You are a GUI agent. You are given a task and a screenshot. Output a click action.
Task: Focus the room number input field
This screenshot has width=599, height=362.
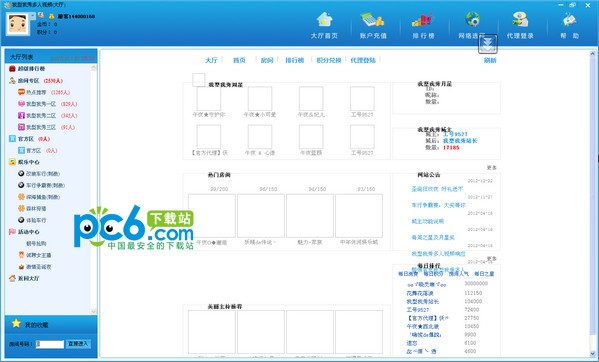tap(50, 344)
